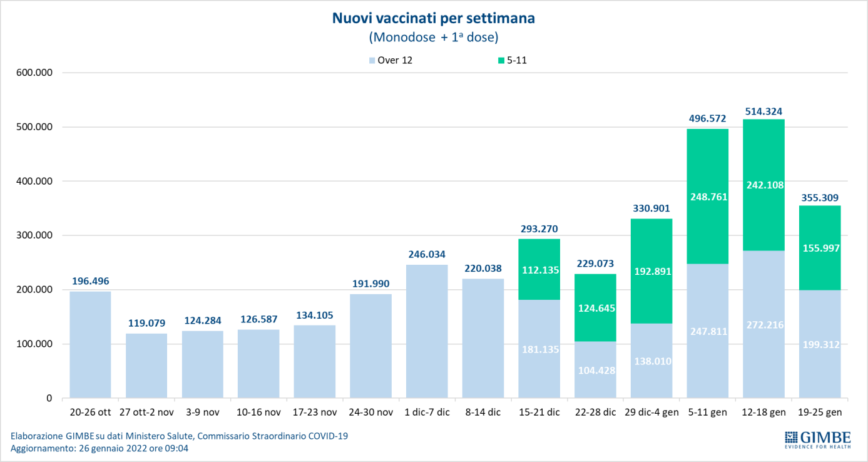Click the GIMBE logo icon

pyautogui.click(x=792, y=436)
